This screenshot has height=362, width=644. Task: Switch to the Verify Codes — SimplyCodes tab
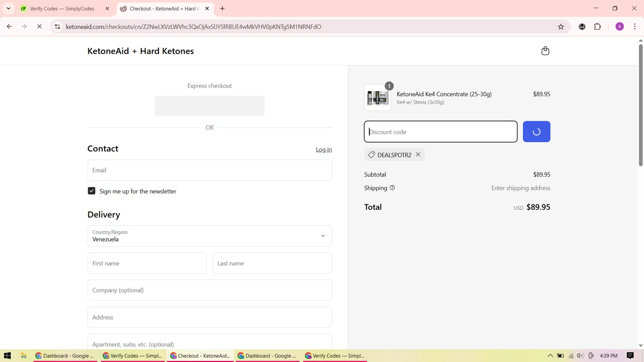(x=62, y=9)
